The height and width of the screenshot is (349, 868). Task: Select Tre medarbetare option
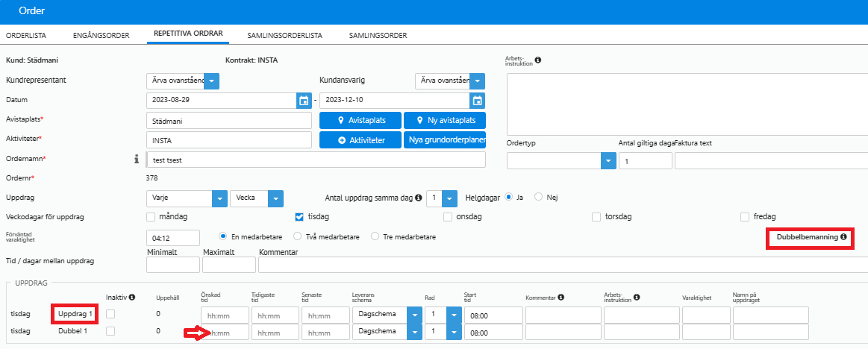click(x=375, y=236)
